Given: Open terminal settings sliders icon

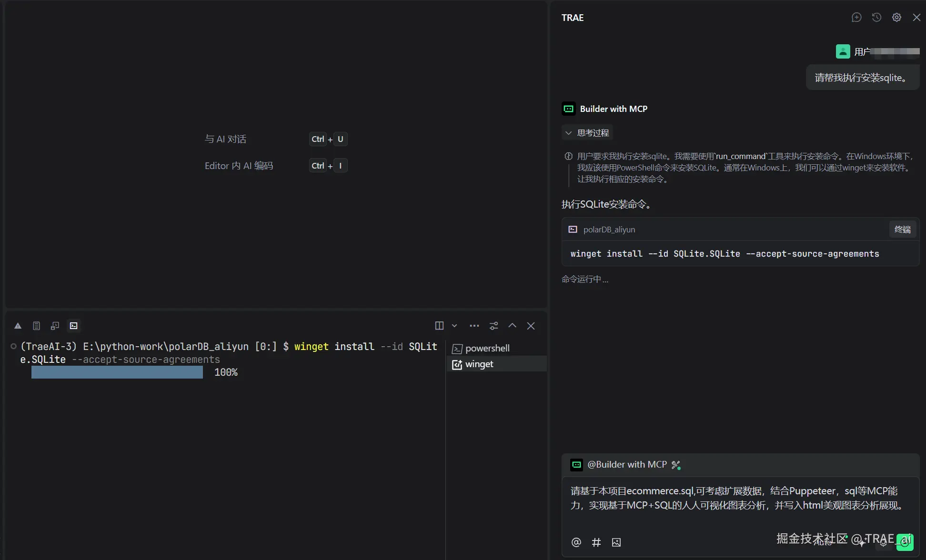Looking at the screenshot, I should tap(493, 326).
